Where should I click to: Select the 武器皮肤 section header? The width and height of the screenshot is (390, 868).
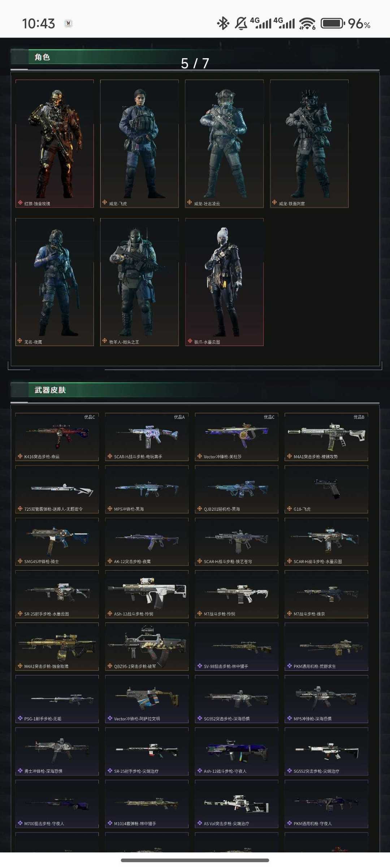point(50,390)
